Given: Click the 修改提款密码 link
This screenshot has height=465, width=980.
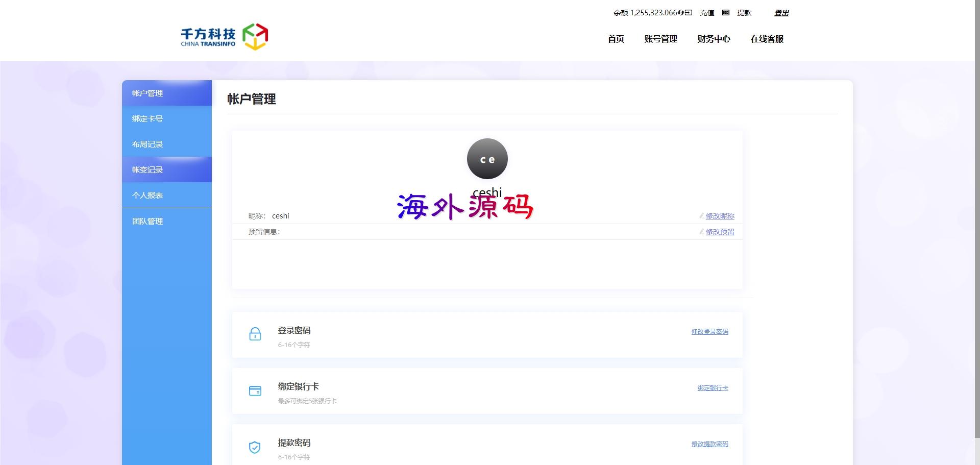Looking at the screenshot, I should pyautogui.click(x=709, y=444).
